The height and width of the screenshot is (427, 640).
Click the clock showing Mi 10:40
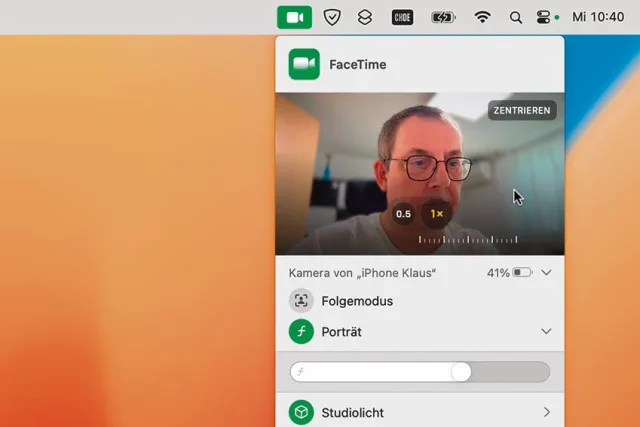click(598, 17)
